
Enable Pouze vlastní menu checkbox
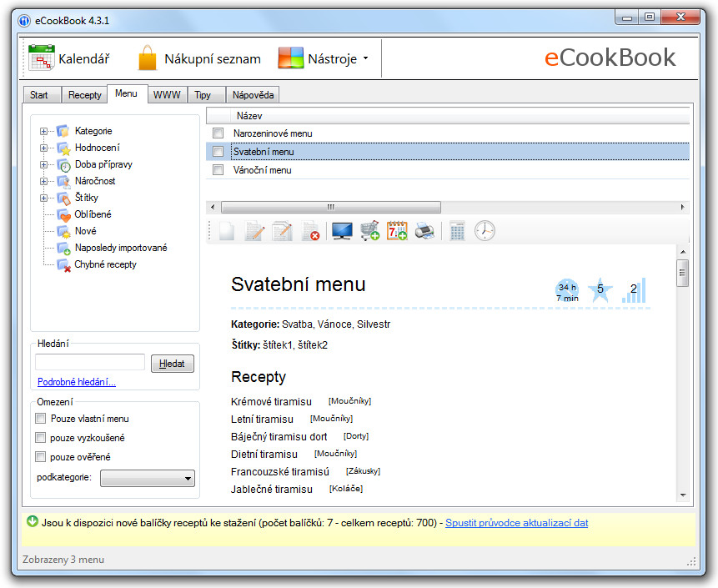pos(41,418)
